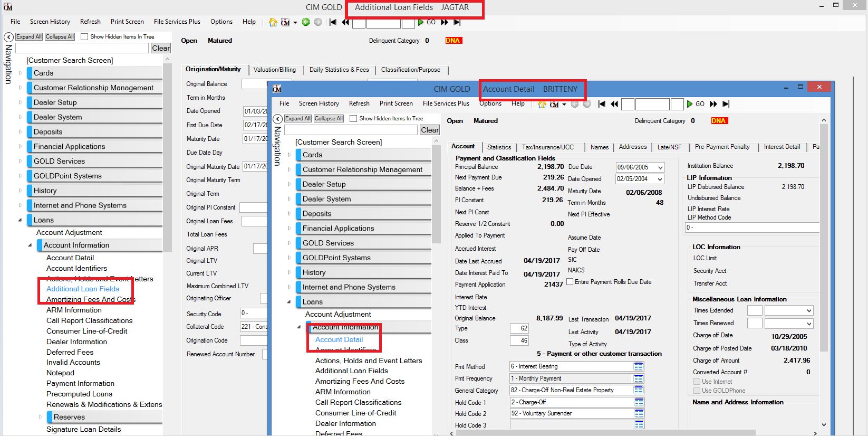Click gray forward arrow in Additional Loan Fields window
Image resolution: width=868 pixels, height=436 pixels.
pyautogui.click(x=318, y=22)
